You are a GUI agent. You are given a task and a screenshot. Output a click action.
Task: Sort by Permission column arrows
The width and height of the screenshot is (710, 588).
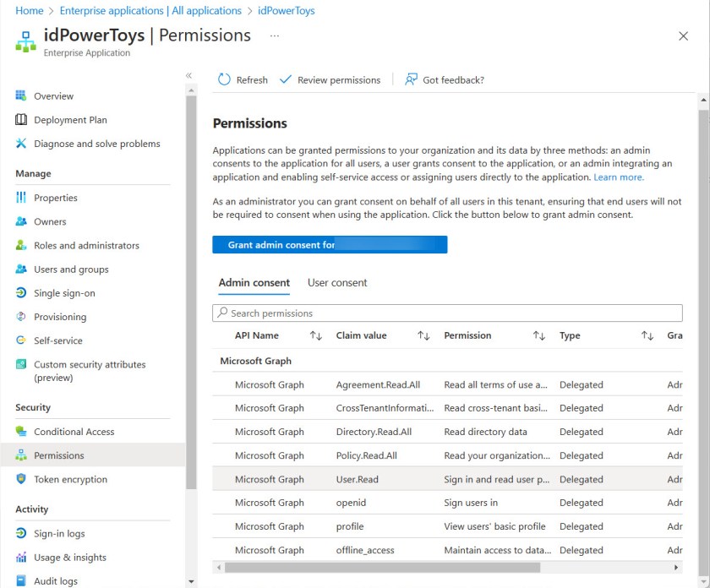(x=539, y=335)
